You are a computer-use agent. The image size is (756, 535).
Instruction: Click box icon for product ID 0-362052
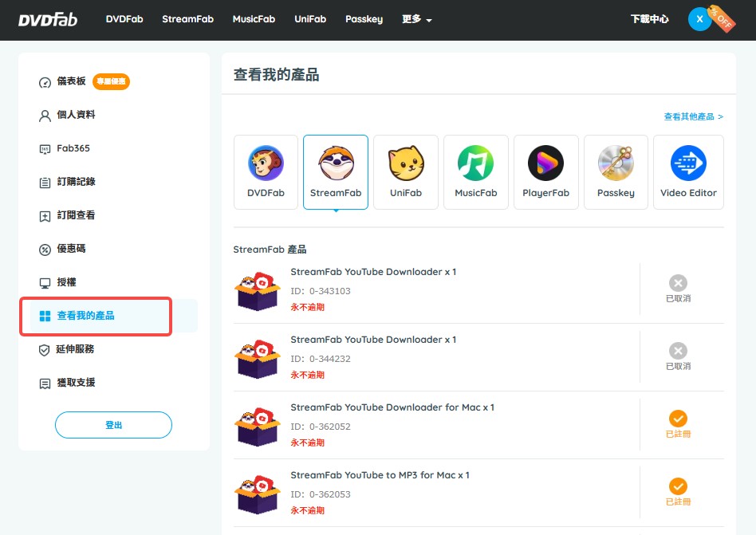pyautogui.click(x=258, y=427)
